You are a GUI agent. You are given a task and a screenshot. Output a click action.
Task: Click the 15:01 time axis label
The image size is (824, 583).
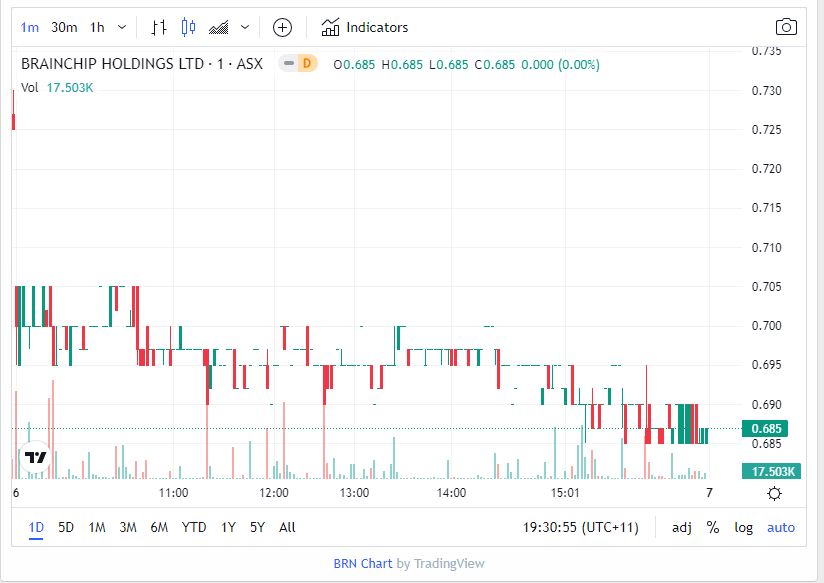tap(565, 493)
